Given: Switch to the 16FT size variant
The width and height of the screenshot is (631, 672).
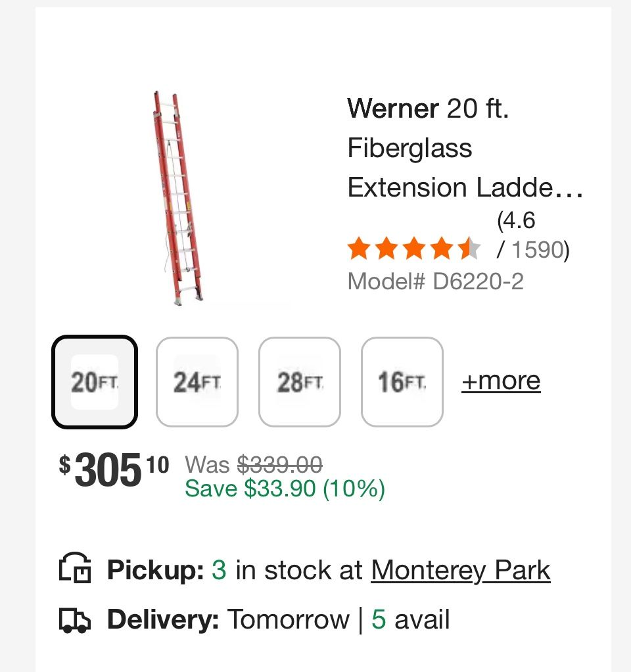Looking at the screenshot, I should point(402,381).
